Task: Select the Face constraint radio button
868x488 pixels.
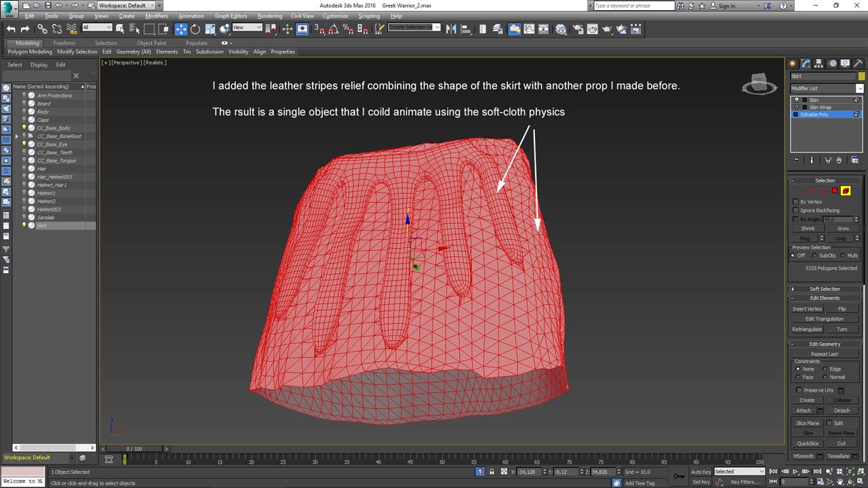Action: tap(797, 377)
